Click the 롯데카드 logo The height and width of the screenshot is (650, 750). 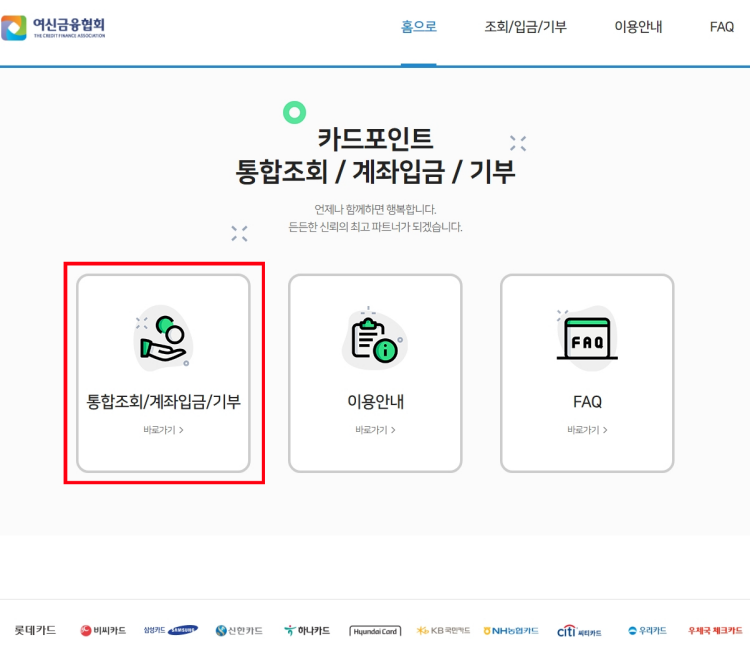pyautogui.click(x=35, y=630)
